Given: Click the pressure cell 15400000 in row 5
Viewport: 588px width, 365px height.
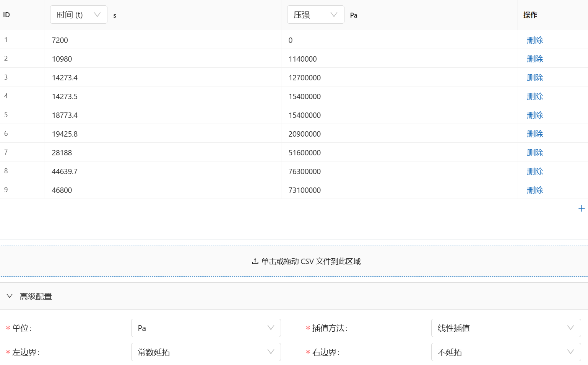Looking at the screenshot, I should (400, 115).
